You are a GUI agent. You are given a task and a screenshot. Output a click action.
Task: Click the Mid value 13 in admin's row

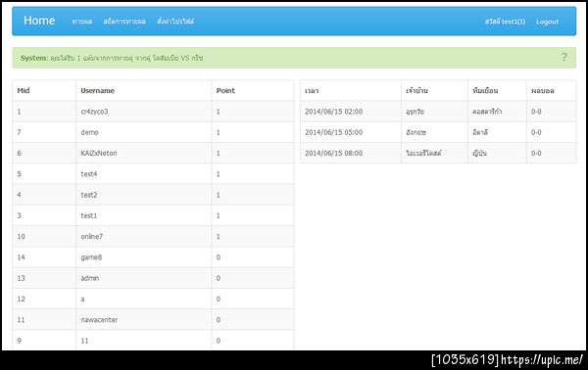point(21,278)
